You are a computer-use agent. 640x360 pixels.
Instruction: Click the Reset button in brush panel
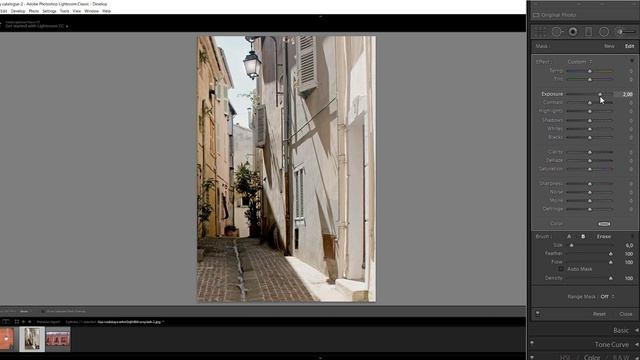point(599,314)
